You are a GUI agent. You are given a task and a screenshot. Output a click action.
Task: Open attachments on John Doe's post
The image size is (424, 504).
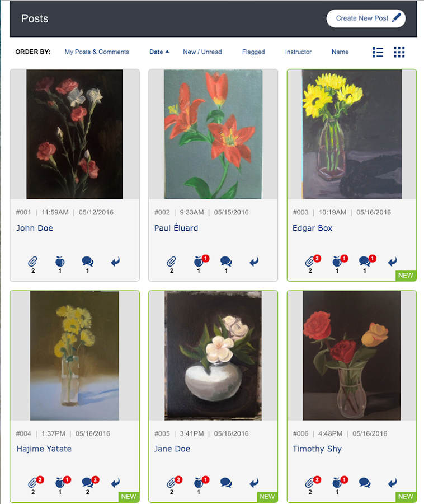pos(32,262)
